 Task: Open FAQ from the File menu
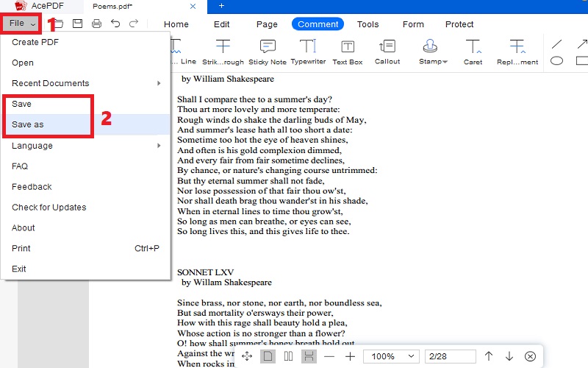tap(85, 166)
